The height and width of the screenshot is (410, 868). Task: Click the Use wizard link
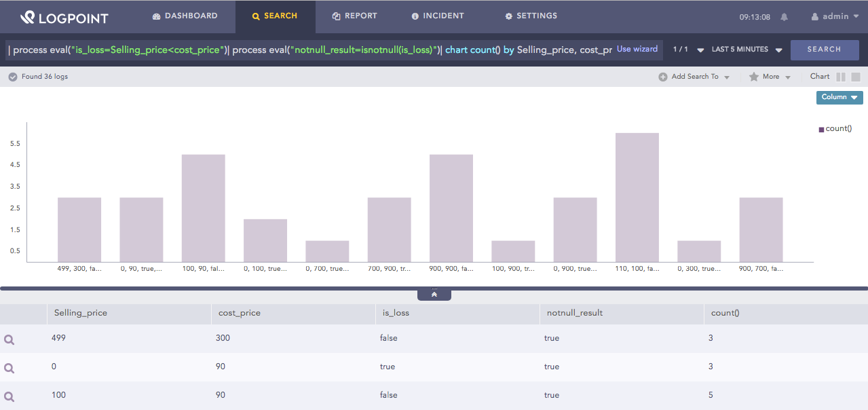pyautogui.click(x=637, y=49)
